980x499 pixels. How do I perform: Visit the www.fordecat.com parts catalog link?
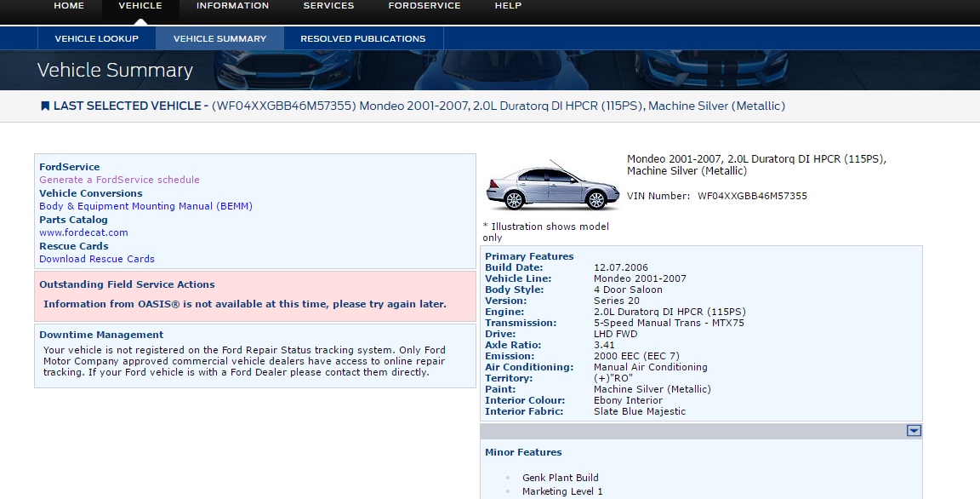coord(83,232)
